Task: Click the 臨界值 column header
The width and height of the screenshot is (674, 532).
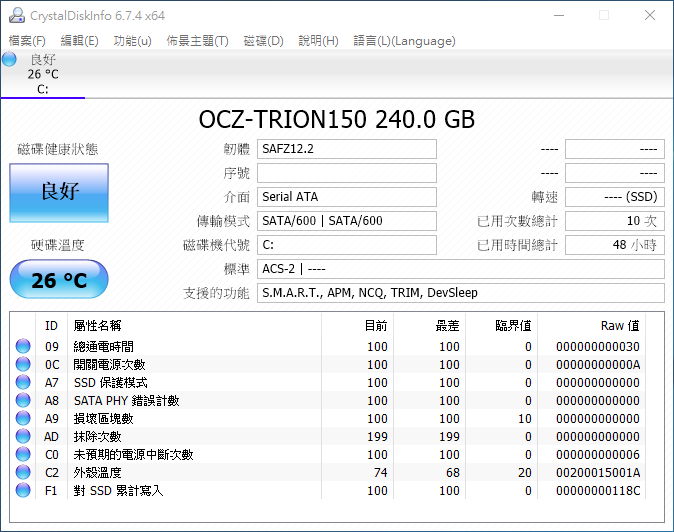Action: tap(502, 326)
